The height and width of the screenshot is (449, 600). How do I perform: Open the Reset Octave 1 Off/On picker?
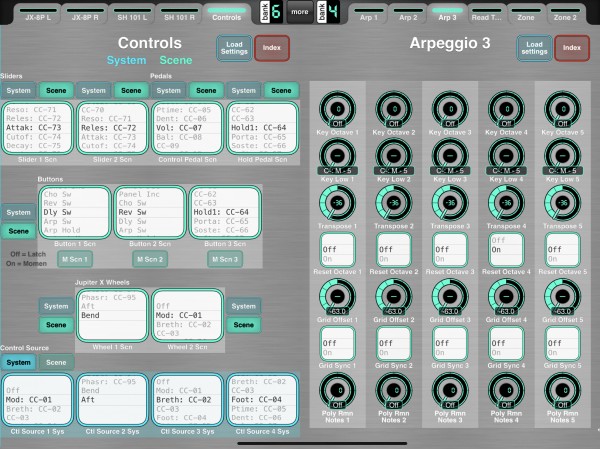338,250
